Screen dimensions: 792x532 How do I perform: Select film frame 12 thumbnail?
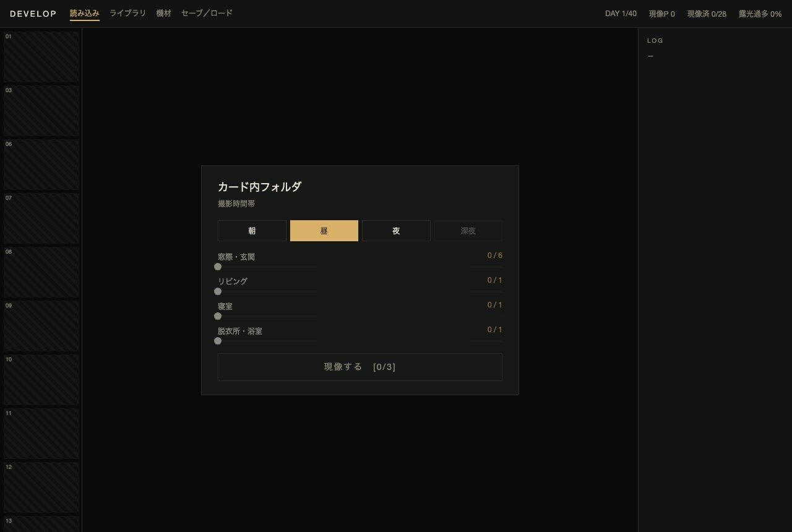point(41,487)
